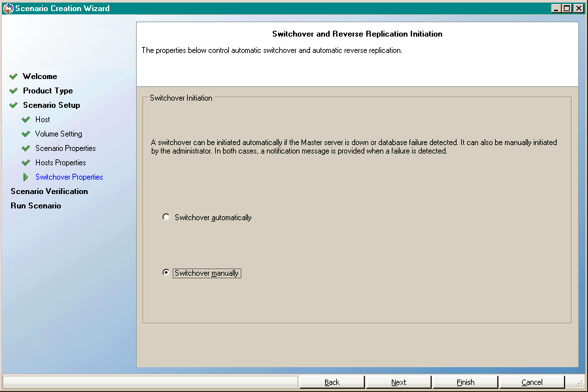The height and width of the screenshot is (392, 588).
Task: Click the resize grip beside the Cancel button
Action: point(579,384)
